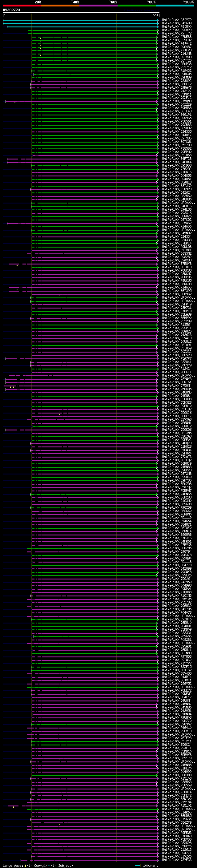The image size is (197, 868).
Task: Click the purple ~60% identity legend bar
Action: pos(98,6)
